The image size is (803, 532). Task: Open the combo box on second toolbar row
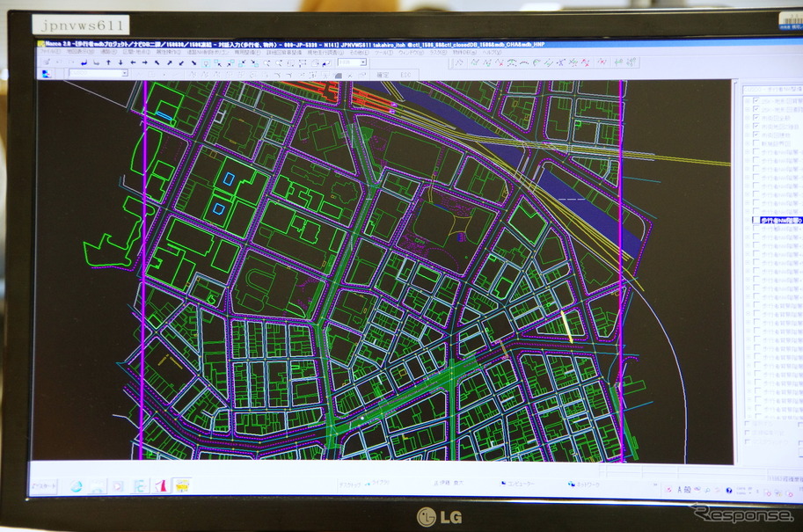point(125,73)
